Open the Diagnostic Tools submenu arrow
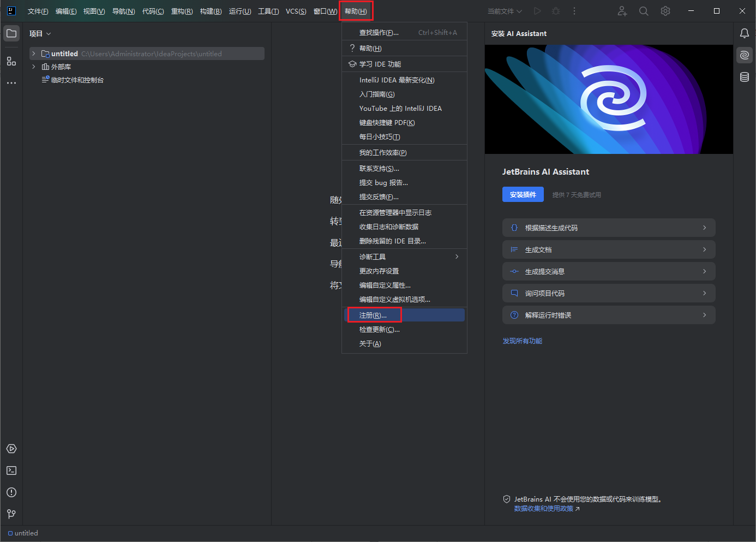The width and height of the screenshot is (756, 542). pyautogui.click(x=457, y=257)
